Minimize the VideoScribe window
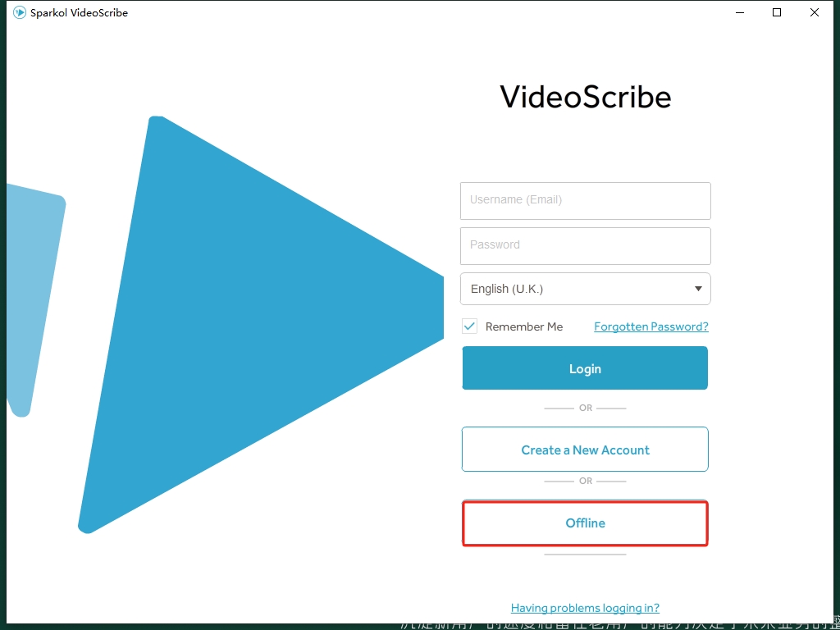Viewport: 840px width, 630px height. tap(740, 12)
